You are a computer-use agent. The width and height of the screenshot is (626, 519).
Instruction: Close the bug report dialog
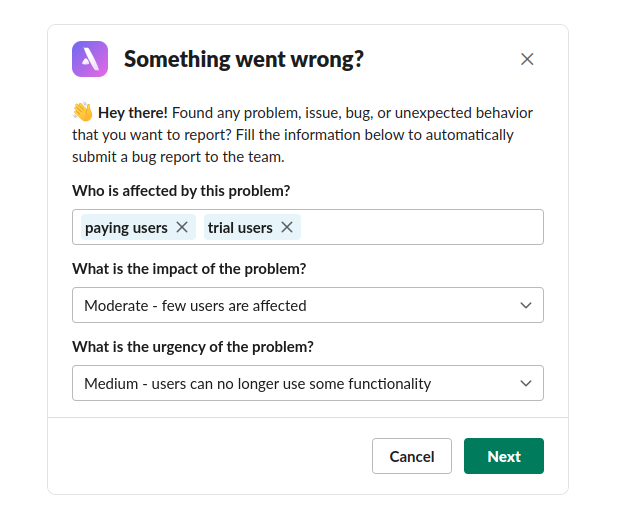point(527,60)
